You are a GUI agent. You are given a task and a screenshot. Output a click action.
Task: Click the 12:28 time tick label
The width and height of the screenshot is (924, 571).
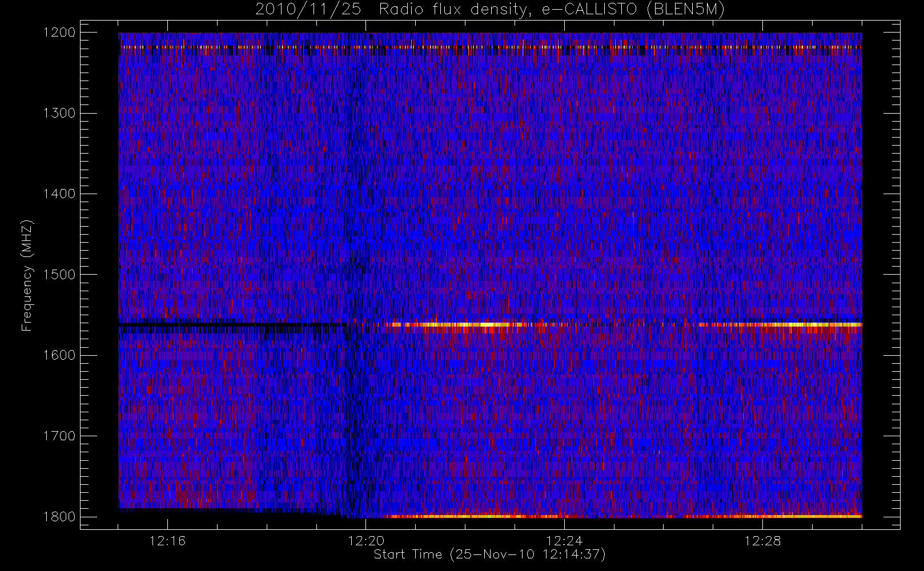[763, 541]
